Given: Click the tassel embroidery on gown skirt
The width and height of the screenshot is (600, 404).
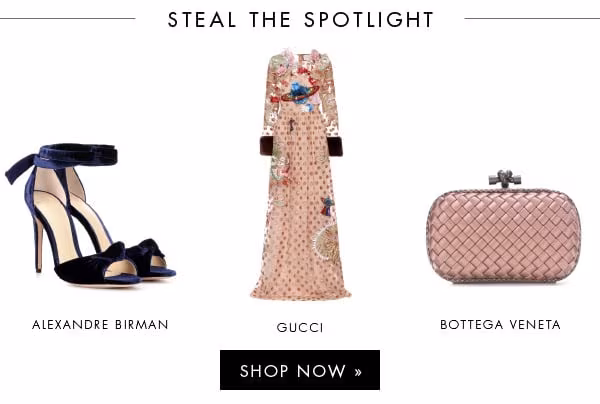Looking at the screenshot, I should click(327, 206).
